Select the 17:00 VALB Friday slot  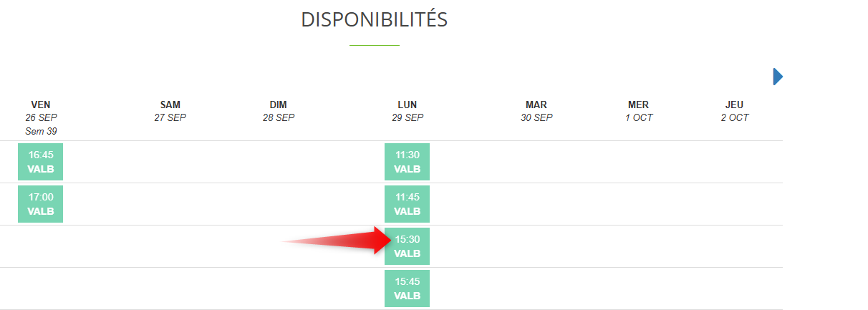pyautogui.click(x=40, y=204)
